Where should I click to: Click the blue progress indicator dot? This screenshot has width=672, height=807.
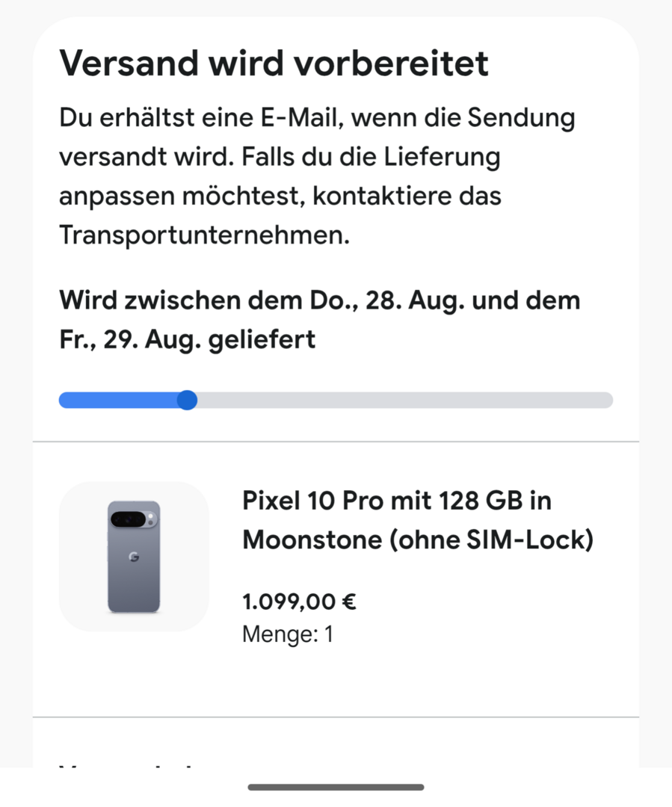tap(187, 401)
